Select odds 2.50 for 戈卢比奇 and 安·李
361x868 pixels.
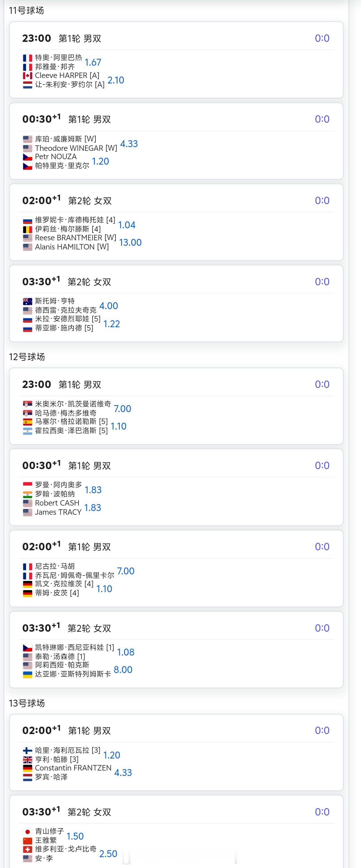(108, 853)
